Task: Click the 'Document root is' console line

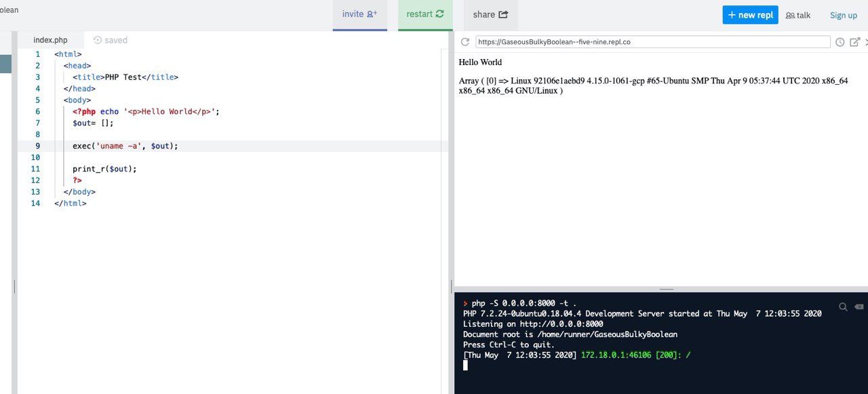Action: 570,334
